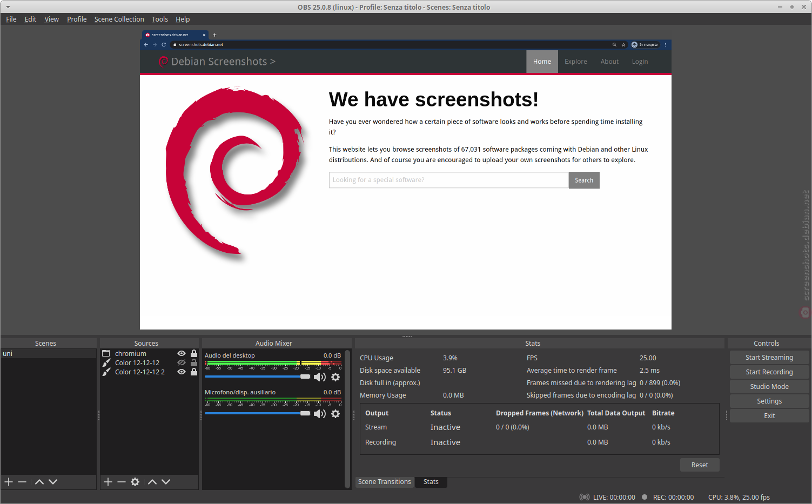This screenshot has height=504, width=812.
Task: Enable Studio Mode
Action: point(769,387)
